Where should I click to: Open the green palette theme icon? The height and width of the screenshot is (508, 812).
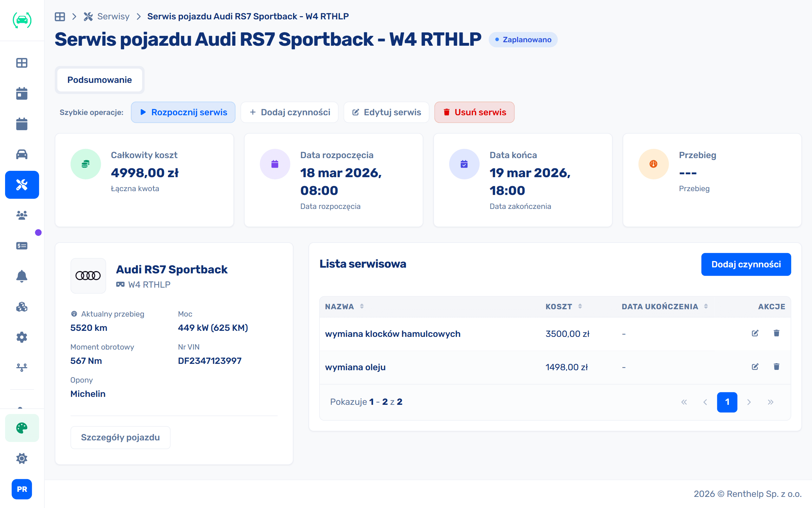[22, 428]
